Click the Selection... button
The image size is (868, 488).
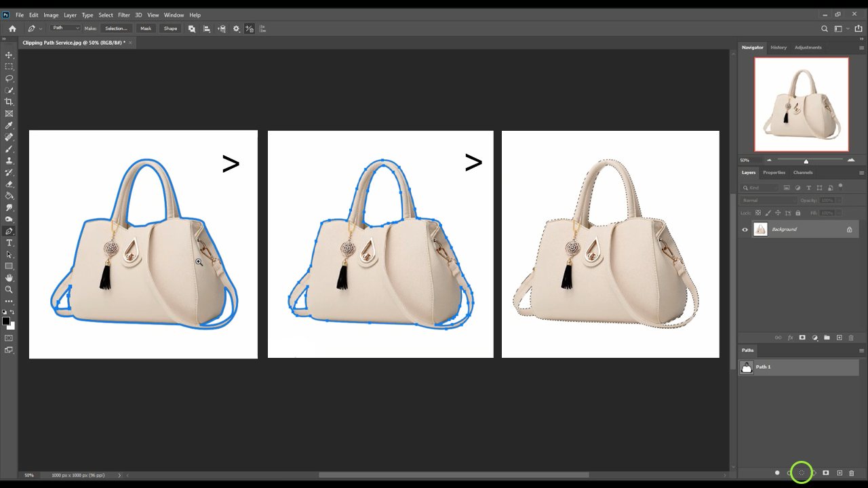pyautogui.click(x=116, y=28)
